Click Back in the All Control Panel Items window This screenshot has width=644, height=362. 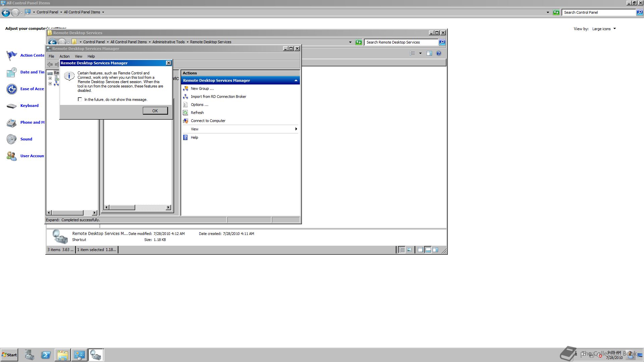6,13
